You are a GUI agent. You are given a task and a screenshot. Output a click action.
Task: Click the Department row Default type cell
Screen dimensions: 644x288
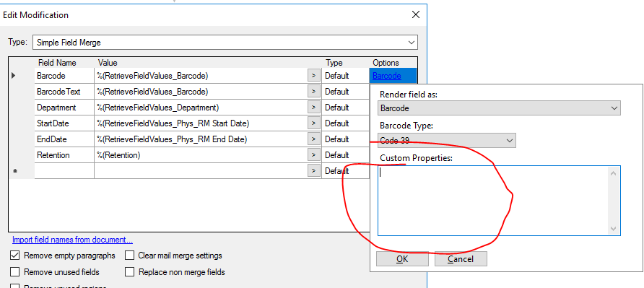[345, 108]
